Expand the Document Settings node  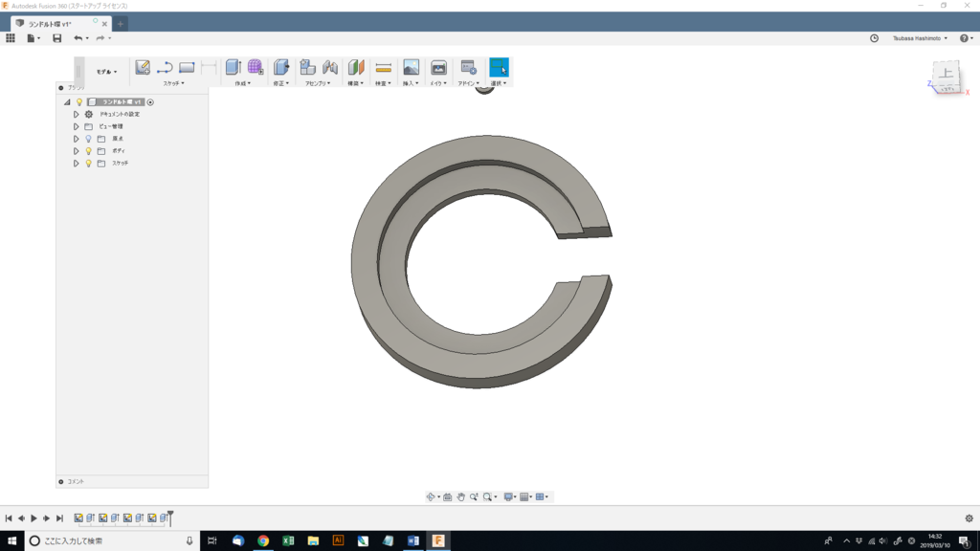point(77,115)
